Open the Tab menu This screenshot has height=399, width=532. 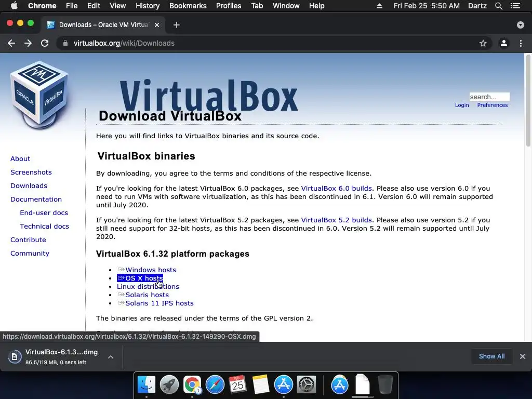pos(257,6)
